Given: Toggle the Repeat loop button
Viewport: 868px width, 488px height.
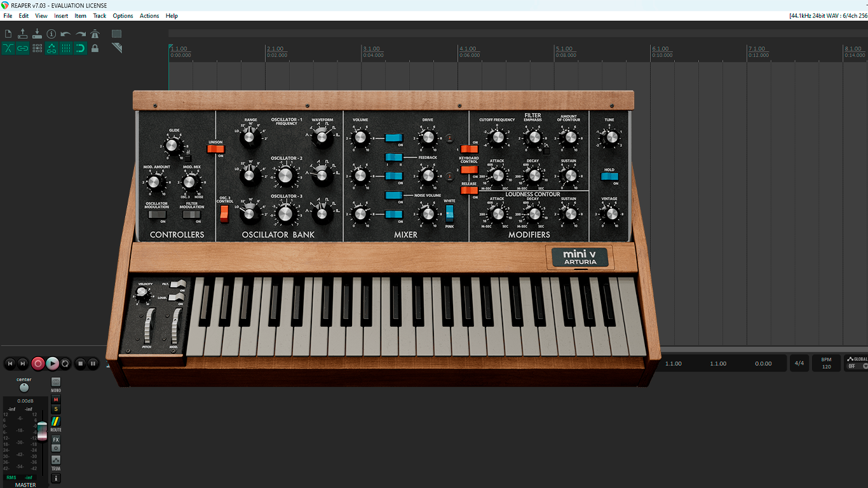Looking at the screenshot, I should coord(65,363).
